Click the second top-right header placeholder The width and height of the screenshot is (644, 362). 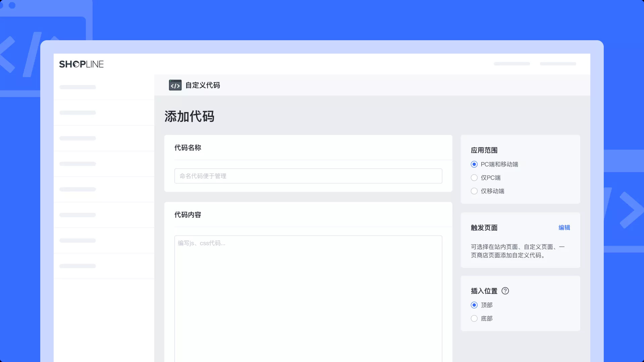pos(558,64)
